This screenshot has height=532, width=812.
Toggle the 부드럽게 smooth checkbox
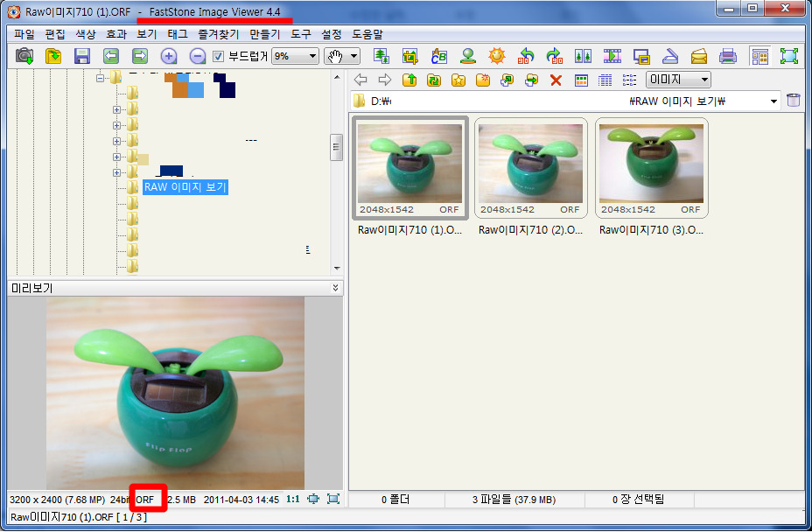[219, 56]
